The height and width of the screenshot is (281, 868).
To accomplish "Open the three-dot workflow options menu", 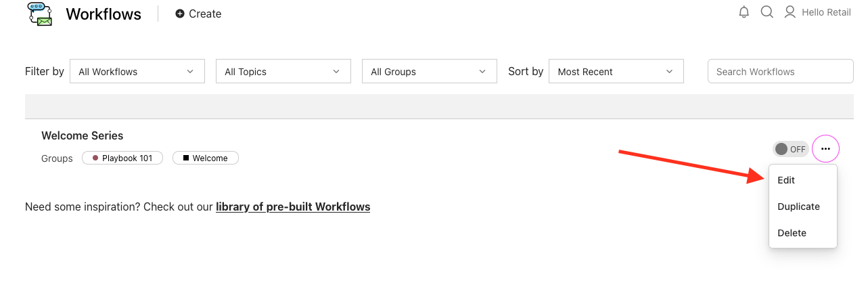I will 825,148.
